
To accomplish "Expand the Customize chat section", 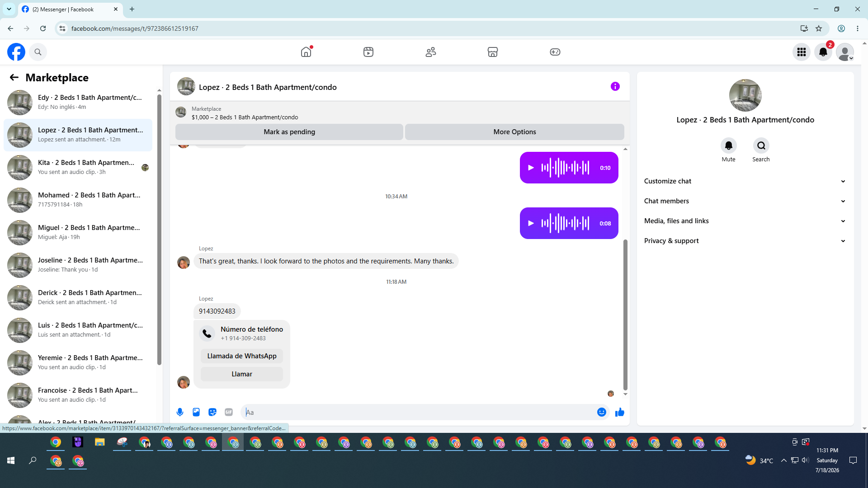I will click(x=745, y=181).
